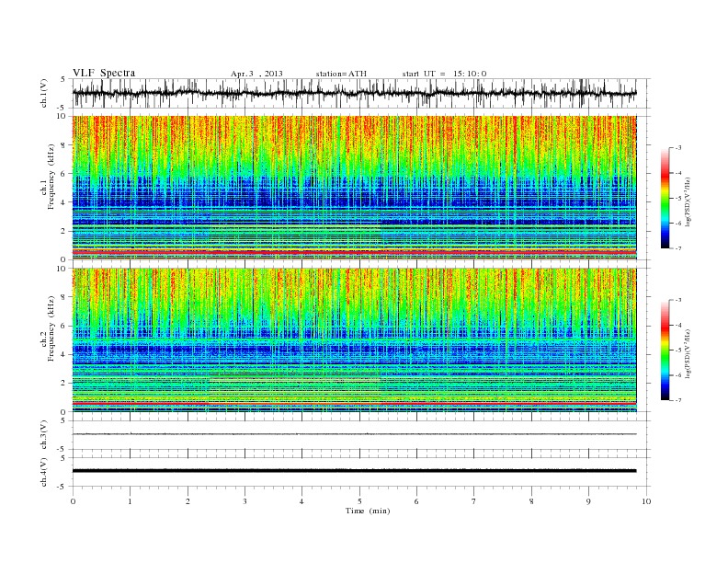728x563 pixels.
Task: Click the log(PSD) label beside the ch.2 colorbar
Action: pos(688,353)
